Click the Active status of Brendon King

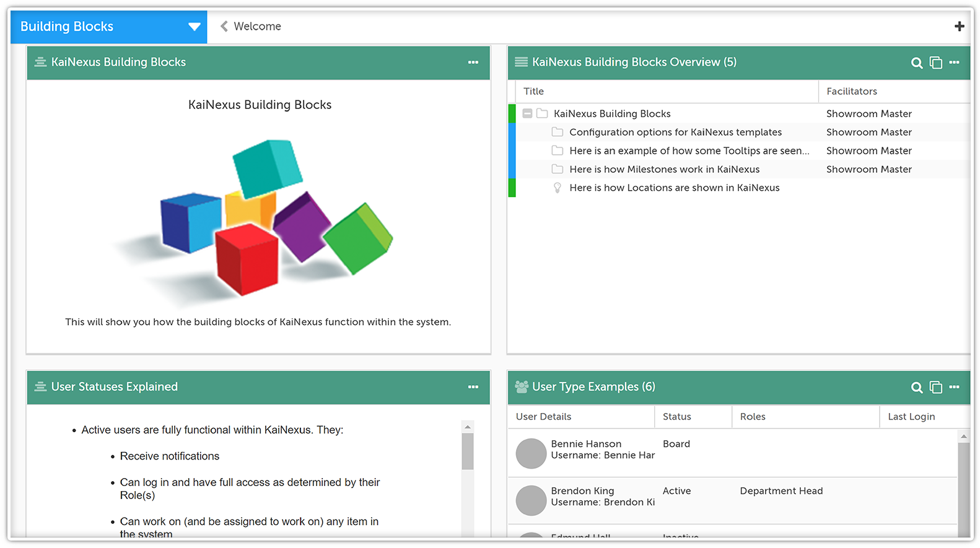point(676,491)
